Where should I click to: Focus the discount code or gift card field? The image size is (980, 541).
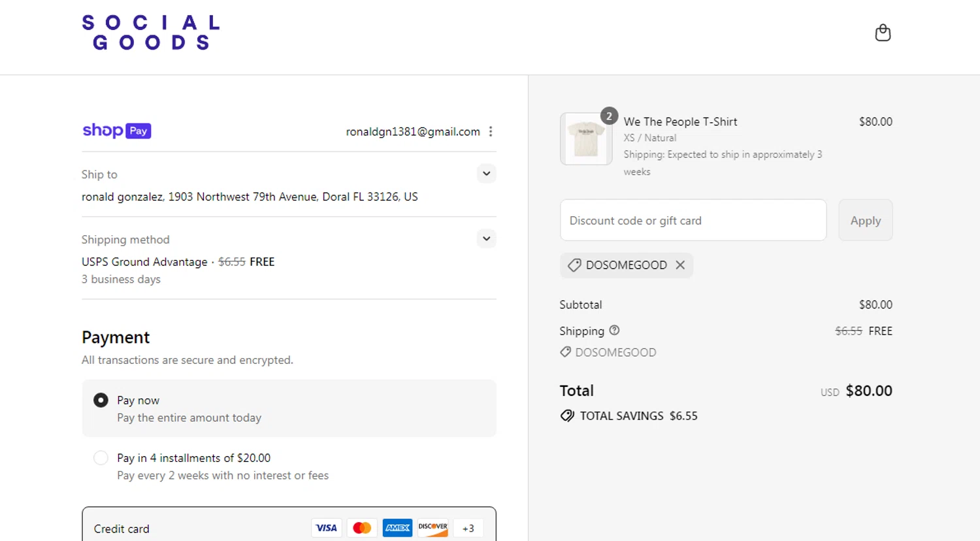[693, 220]
